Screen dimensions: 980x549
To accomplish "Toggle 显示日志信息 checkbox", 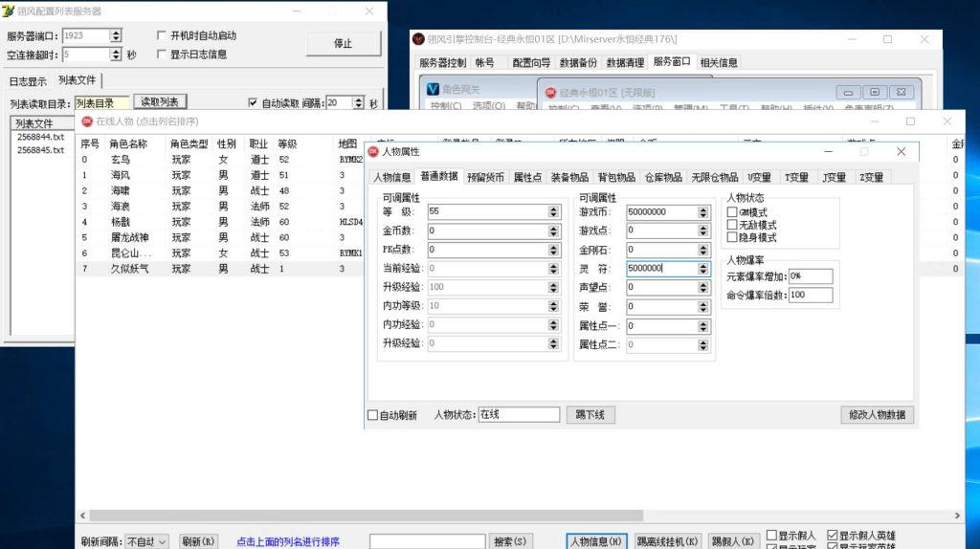I will 161,55.
